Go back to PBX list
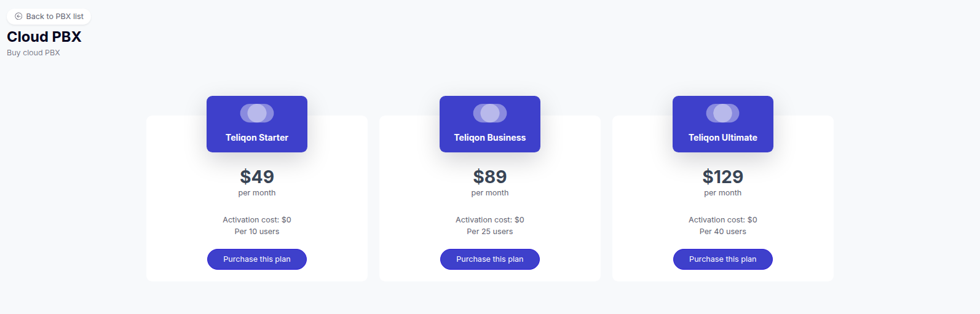Viewport: 980px width, 314px height. click(x=54, y=17)
